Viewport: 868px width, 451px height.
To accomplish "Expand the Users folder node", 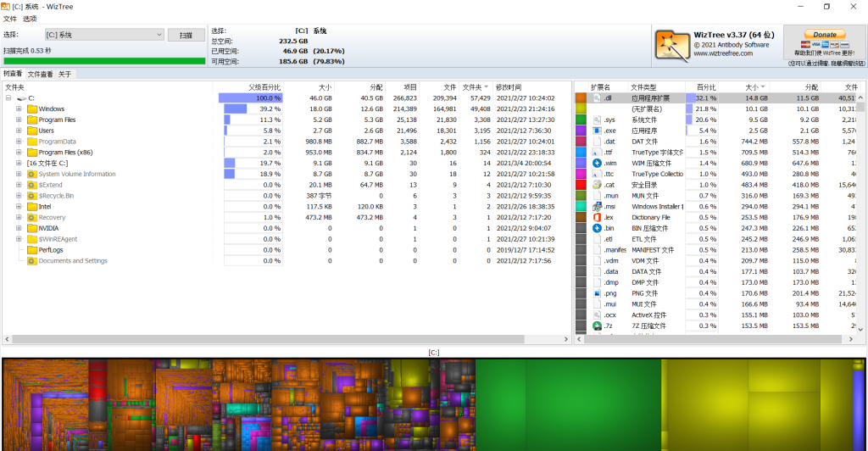I will [19, 131].
